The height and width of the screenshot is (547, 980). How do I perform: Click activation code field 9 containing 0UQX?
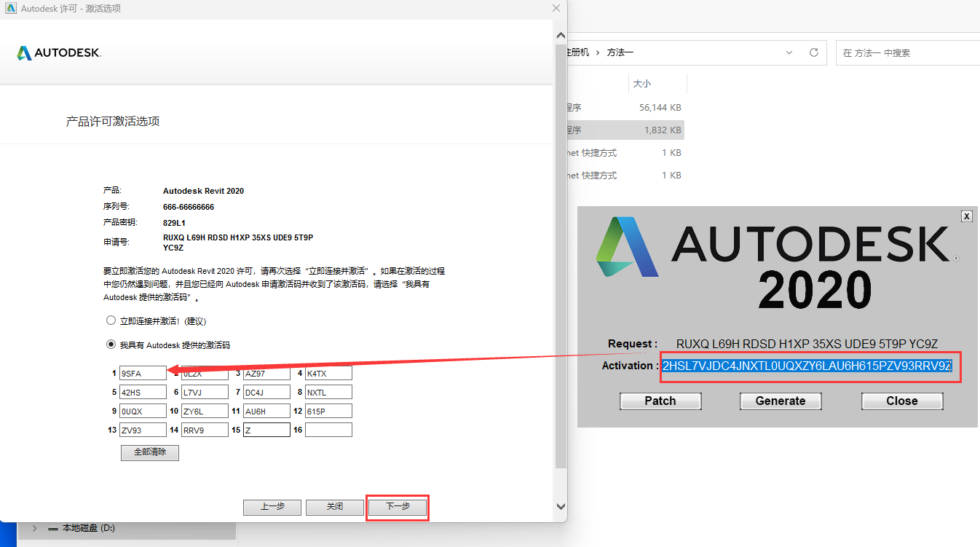(143, 411)
